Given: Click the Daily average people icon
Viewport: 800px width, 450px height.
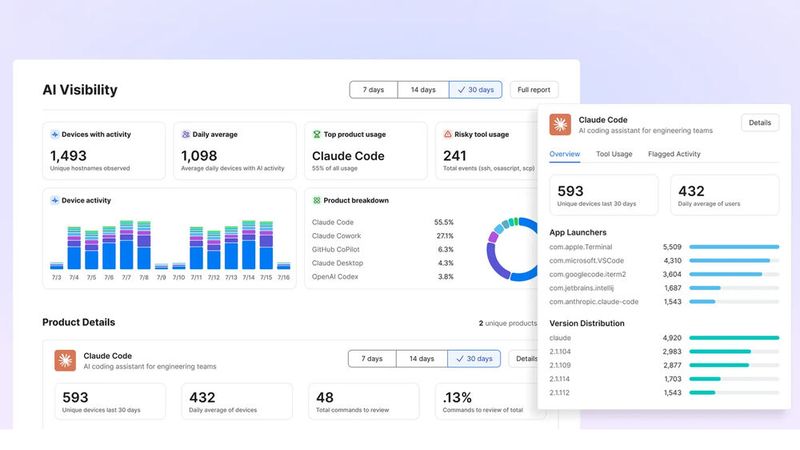Looking at the screenshot, I should click(186, 134).
